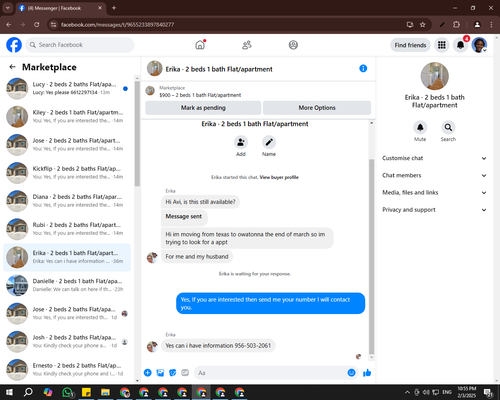Screen dimensions: 500x400
Task: Open Kiley's 2 beds 1 bath conversation
Action: [x=67, y=116]
